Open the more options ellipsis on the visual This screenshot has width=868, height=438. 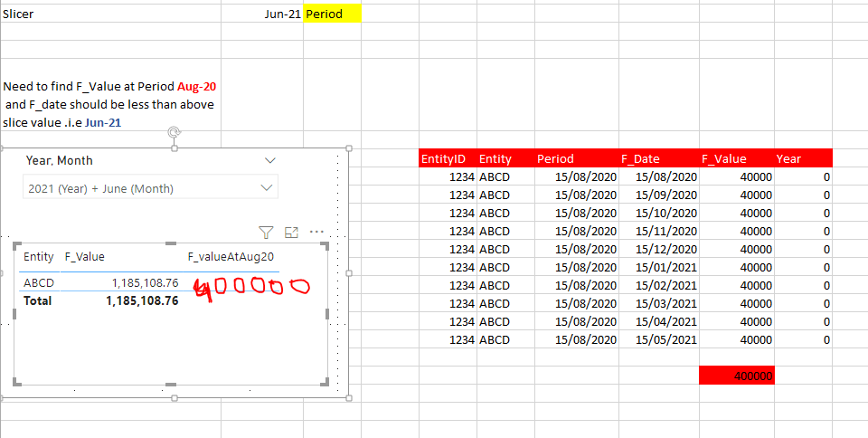click(x=316, y=232)
